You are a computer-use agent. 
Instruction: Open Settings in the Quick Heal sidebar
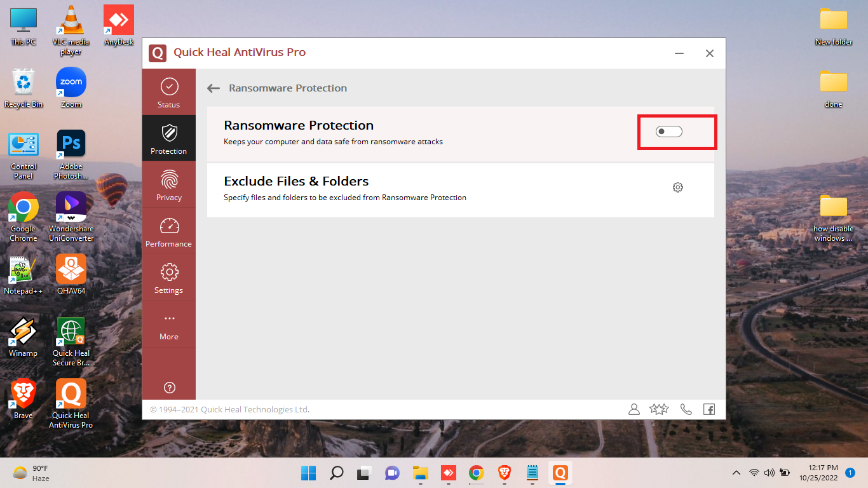click(169, 278)
